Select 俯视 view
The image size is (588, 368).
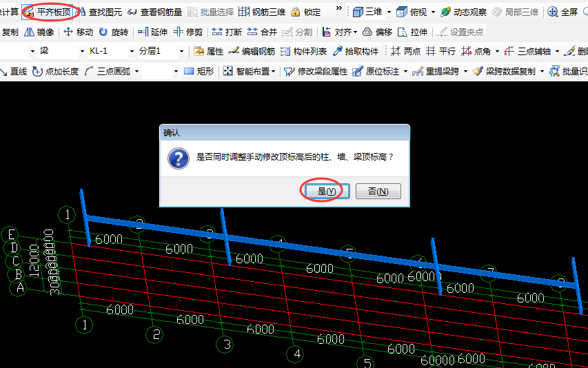point(412,12)
